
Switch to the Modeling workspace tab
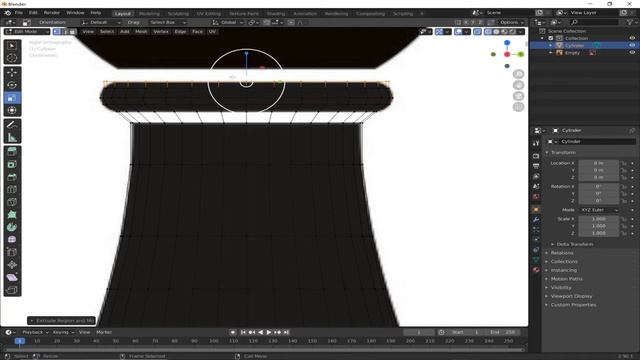pyautogui.click(x=149, y=13)
